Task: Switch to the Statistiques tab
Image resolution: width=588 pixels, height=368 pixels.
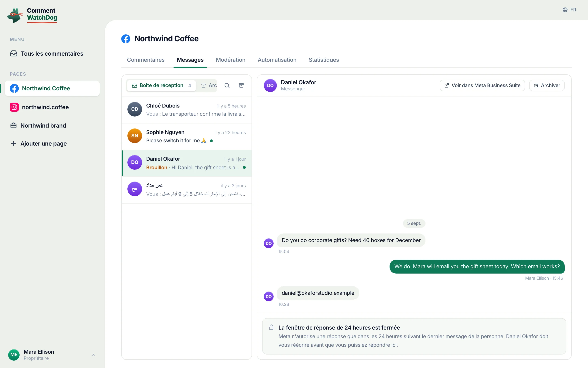Action: click(x=324, y=60)
